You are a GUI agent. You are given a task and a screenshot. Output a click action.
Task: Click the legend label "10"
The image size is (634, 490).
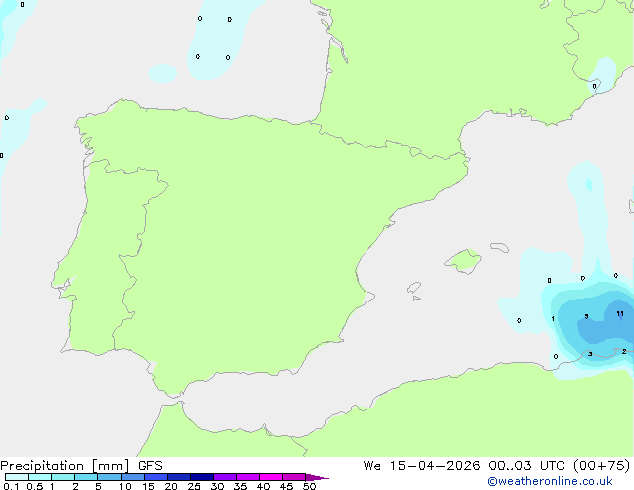click(125, 486)
